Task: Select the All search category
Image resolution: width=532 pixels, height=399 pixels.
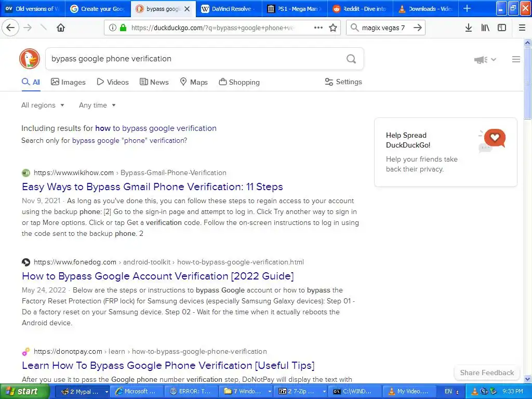Action: (31, 82)
